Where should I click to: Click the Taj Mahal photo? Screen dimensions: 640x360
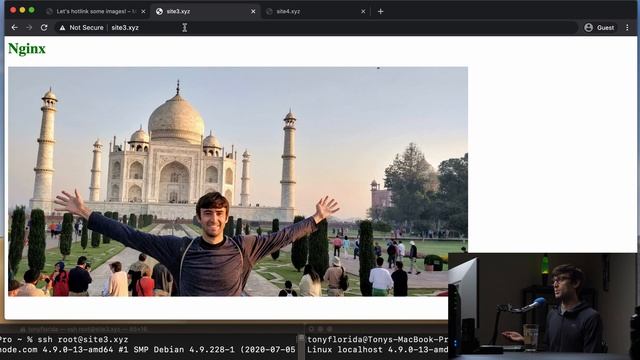238,182
